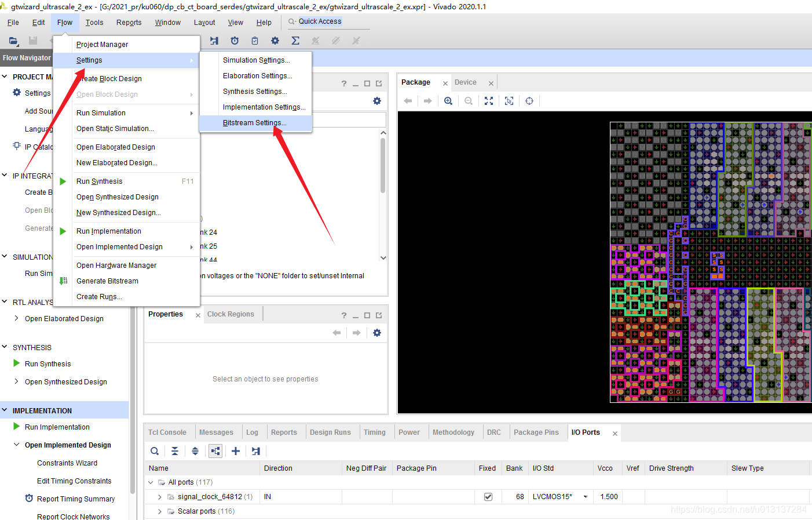Click the Auto-fit toolbar icon beside the stopwatch
Image resolution: width=812 pixels, height=520 pixels.
coord(214,41)
